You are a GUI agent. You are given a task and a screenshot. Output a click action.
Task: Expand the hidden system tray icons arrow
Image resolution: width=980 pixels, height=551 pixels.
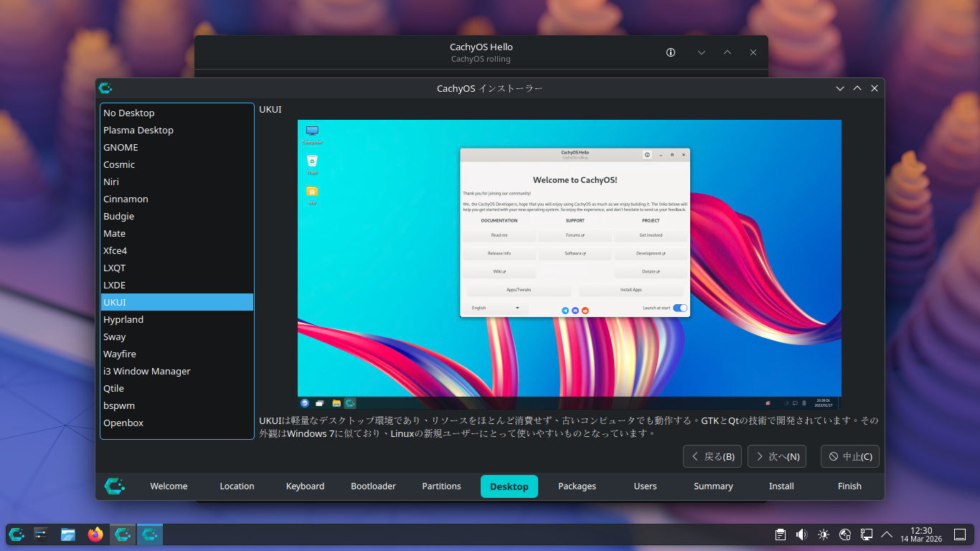pos(887,534)
